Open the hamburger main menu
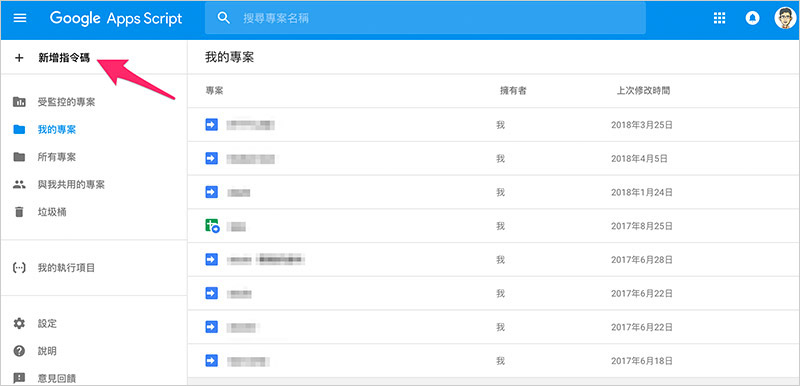This screenshot has height=386, width=800. [x=19, y=18]
